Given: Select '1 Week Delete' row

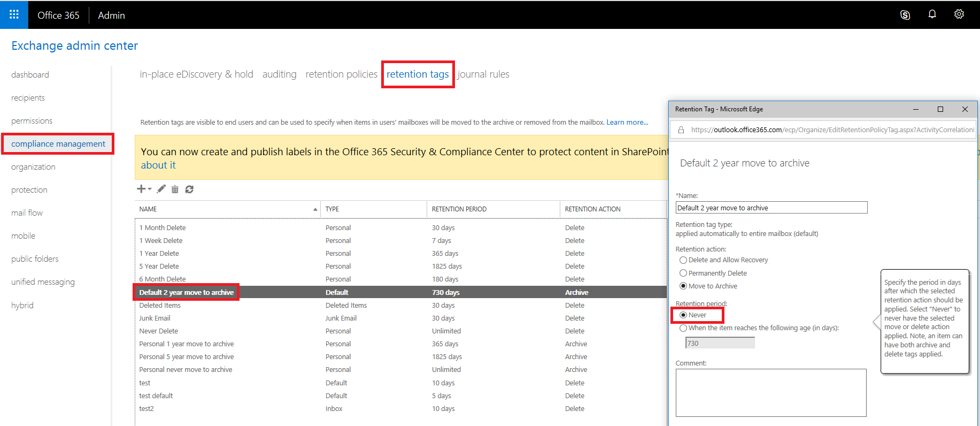Looking at the screenshot, I should [x=401, y=241].
